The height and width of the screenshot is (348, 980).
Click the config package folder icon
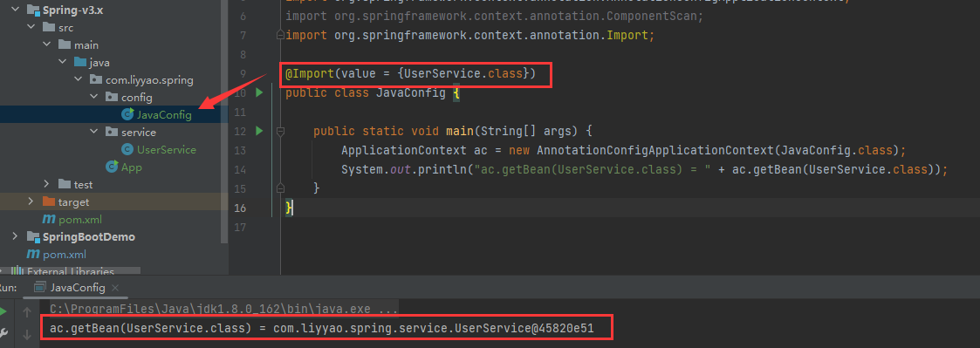[x=112, y=98]
